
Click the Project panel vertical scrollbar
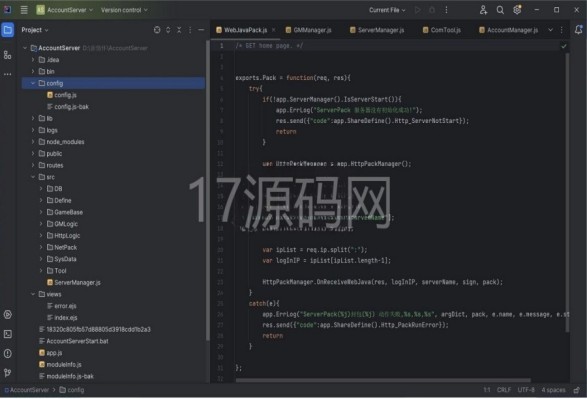pyautogui.click(x=207, y=190)
